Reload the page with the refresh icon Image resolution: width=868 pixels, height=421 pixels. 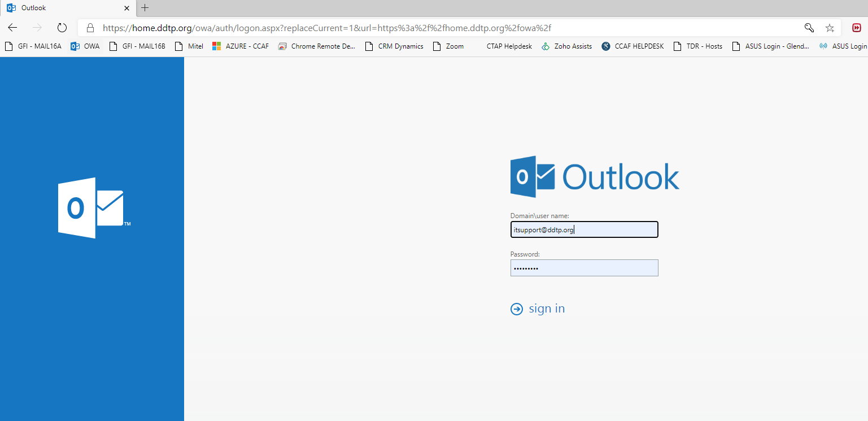point(62,28)
